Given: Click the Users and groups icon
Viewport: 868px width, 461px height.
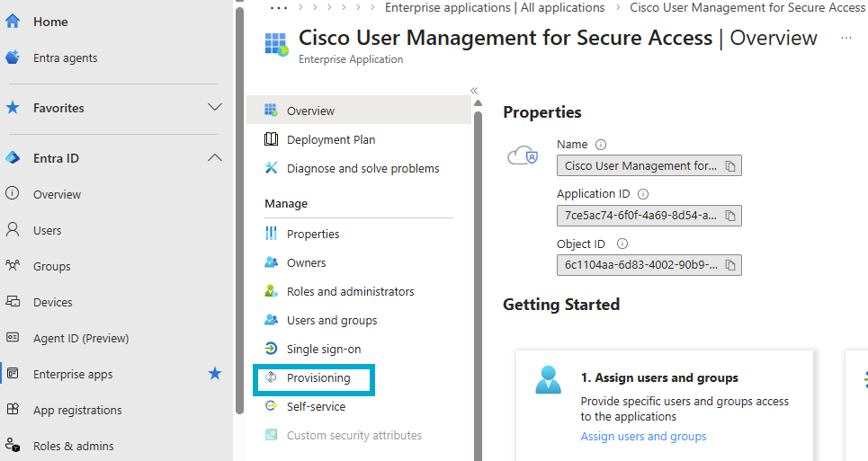Looking at the screenshot, I should pos(272,320).
